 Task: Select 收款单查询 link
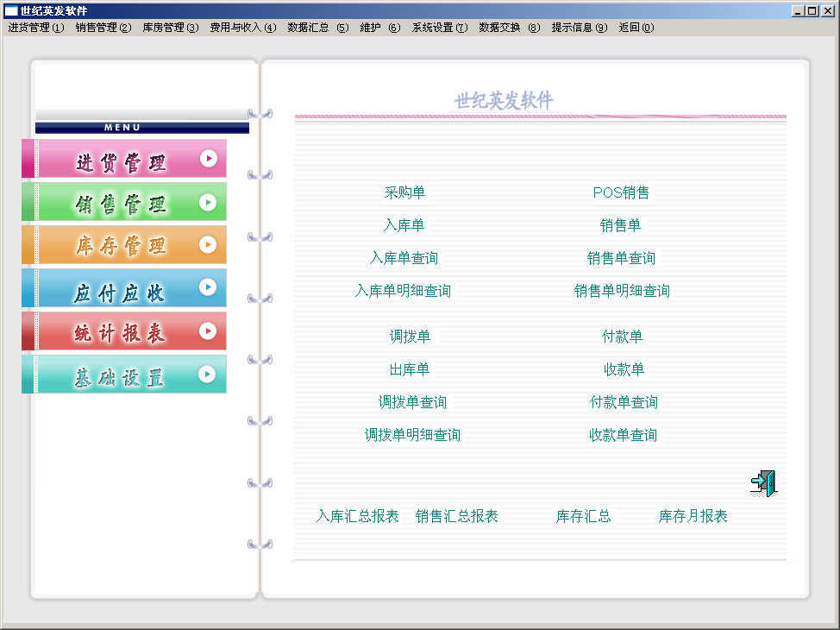tap(623, 435)
